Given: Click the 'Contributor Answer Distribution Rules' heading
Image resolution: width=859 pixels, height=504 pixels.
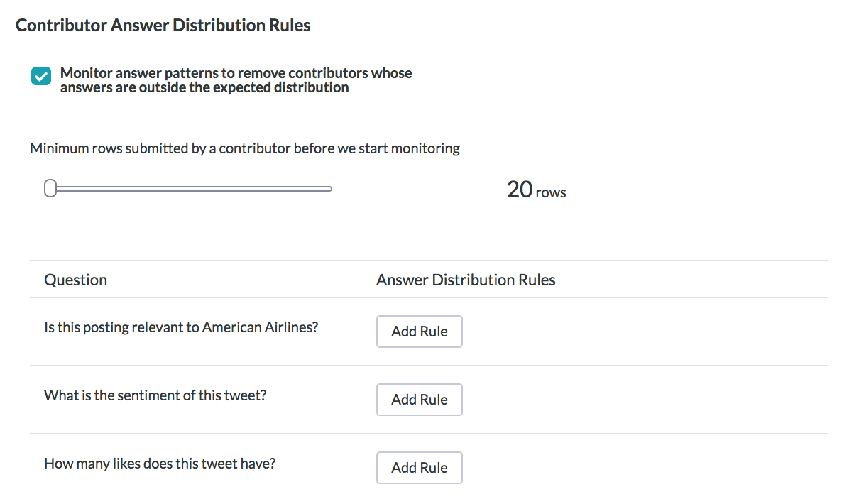Looking at the screenshot, I should pyautogui.click(x=163, y=26).
